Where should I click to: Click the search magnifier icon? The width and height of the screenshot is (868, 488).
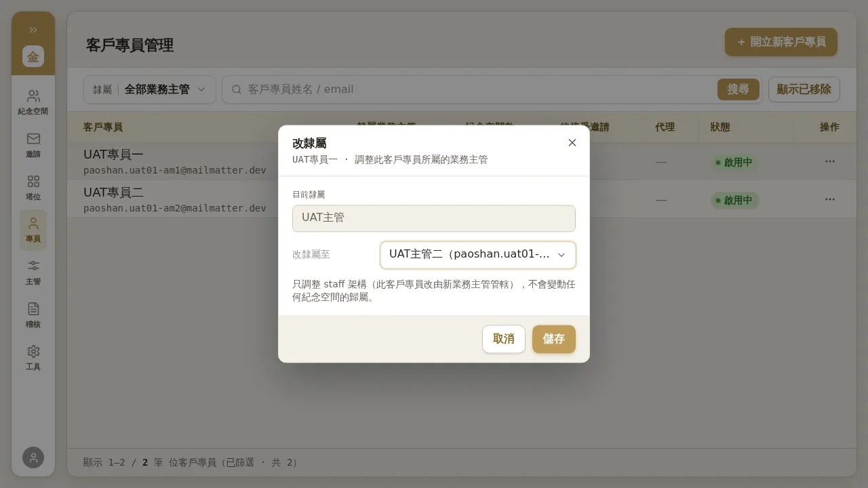pos(237,89)
